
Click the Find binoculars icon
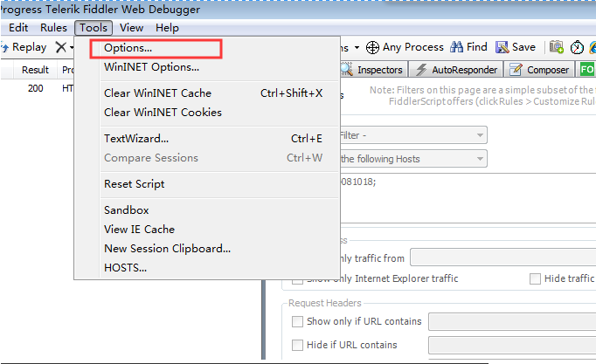click(x=456, y=47)
